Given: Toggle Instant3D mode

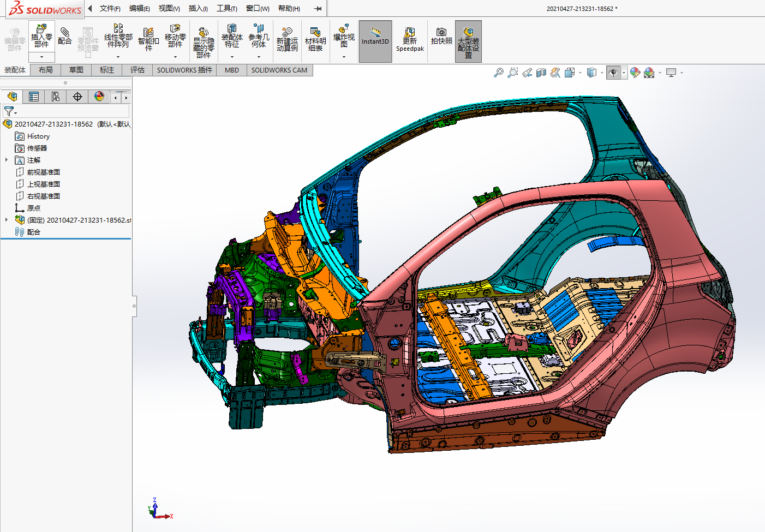Looking at the screenshot, I should (x=375, y=41).
